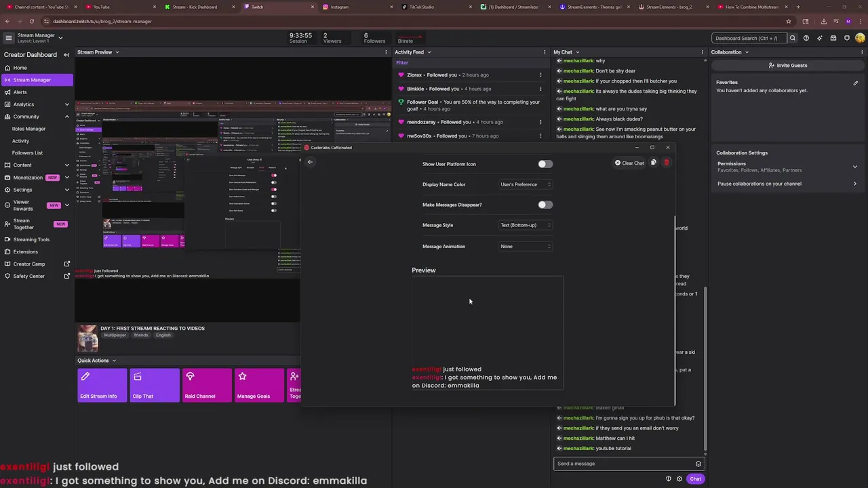Open options for nw5ov30x follow event
The height and width of the screenshot is (488, 868).
(540, 136)
